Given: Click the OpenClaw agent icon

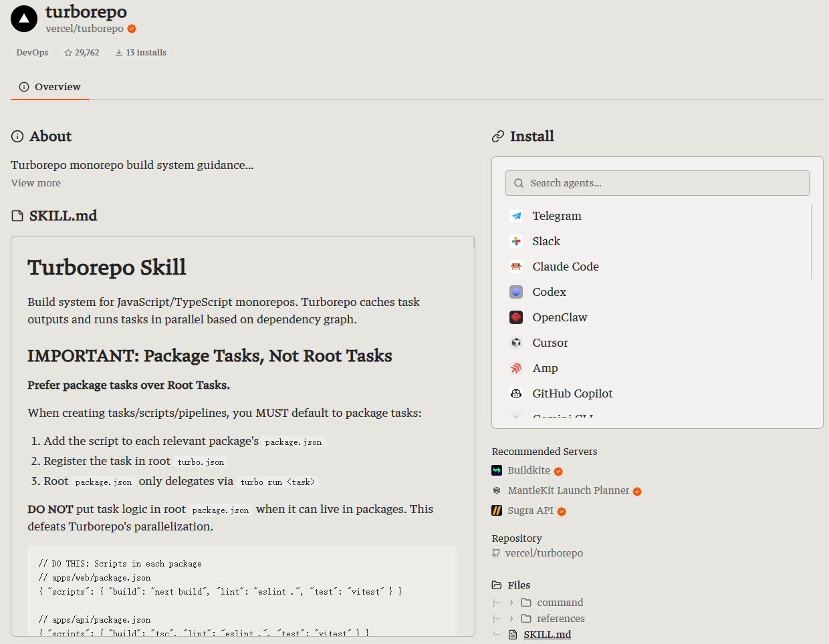Looking at the screenshot, I should tap(516, 317).
